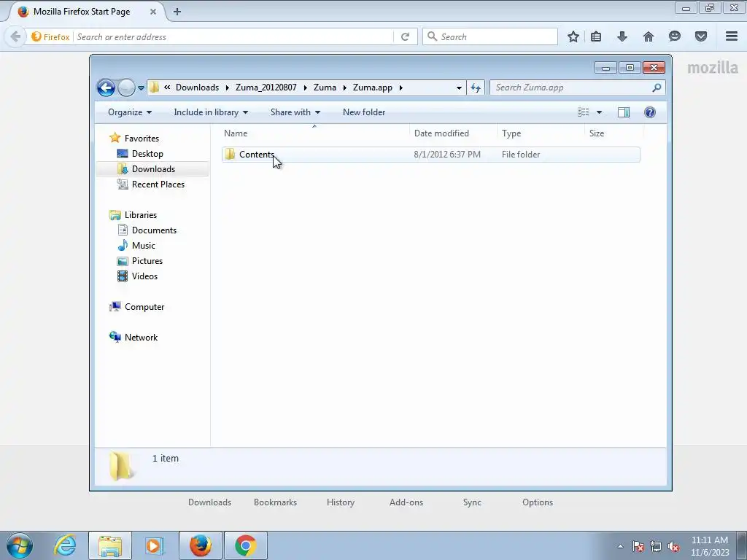Screen dimensions: 747x560
Task: Open the Share with menu
Action: [x=295, y=112]
